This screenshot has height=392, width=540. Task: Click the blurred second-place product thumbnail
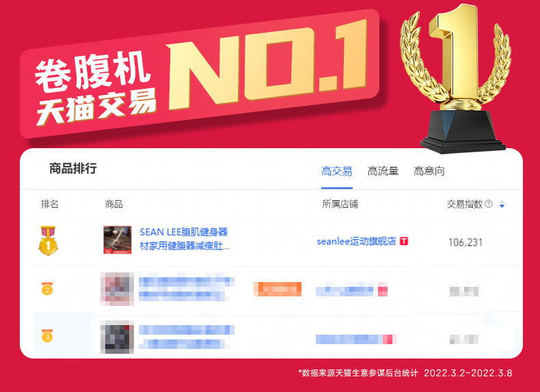(117, 289)
